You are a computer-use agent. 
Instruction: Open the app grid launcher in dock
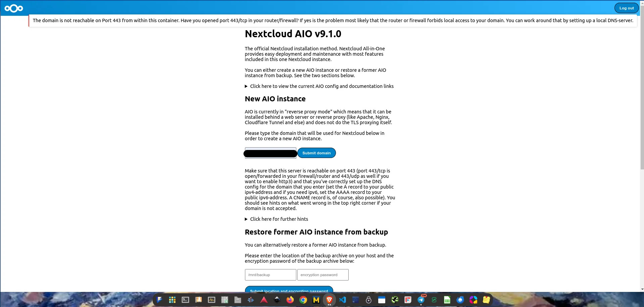pos(172,300)
